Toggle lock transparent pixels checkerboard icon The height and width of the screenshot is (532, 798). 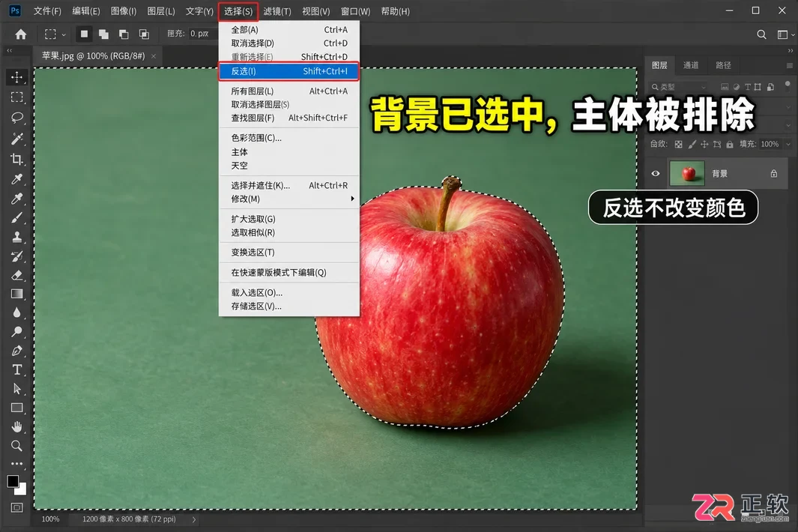(x=678, y=144)
